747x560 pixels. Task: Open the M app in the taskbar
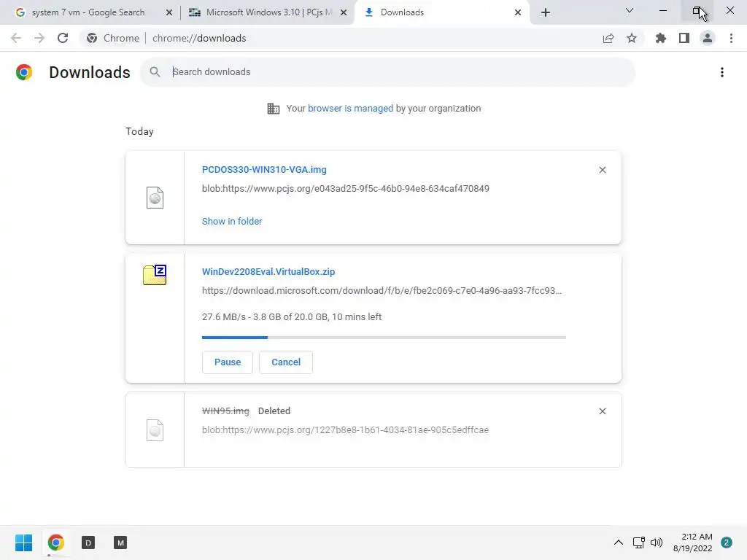coord(120,542)
